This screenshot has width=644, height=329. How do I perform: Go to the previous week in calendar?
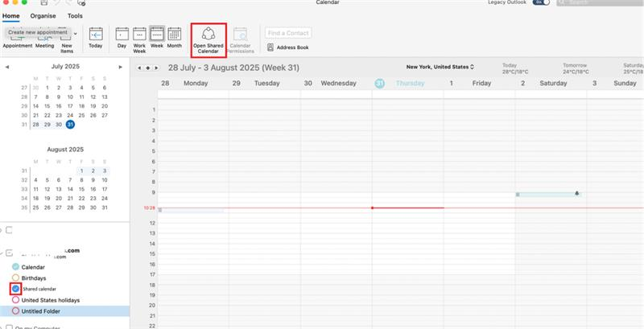[x=139, y=68]
